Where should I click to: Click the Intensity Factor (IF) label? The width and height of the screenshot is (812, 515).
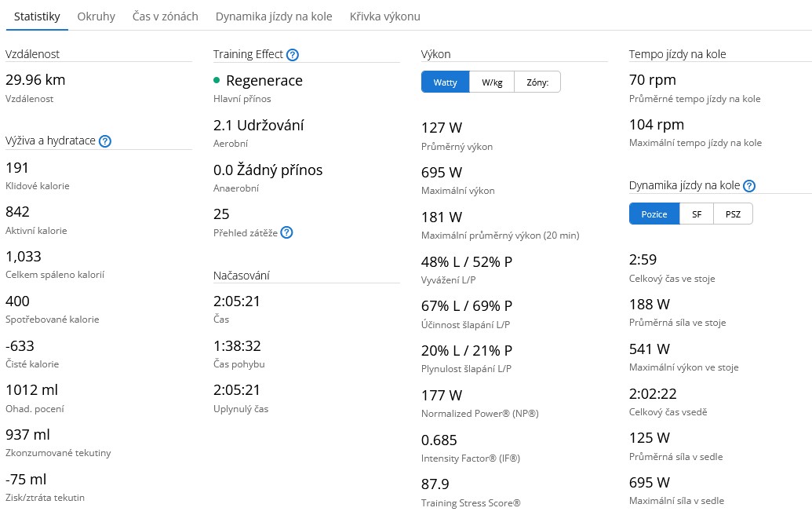pos(470,458)
